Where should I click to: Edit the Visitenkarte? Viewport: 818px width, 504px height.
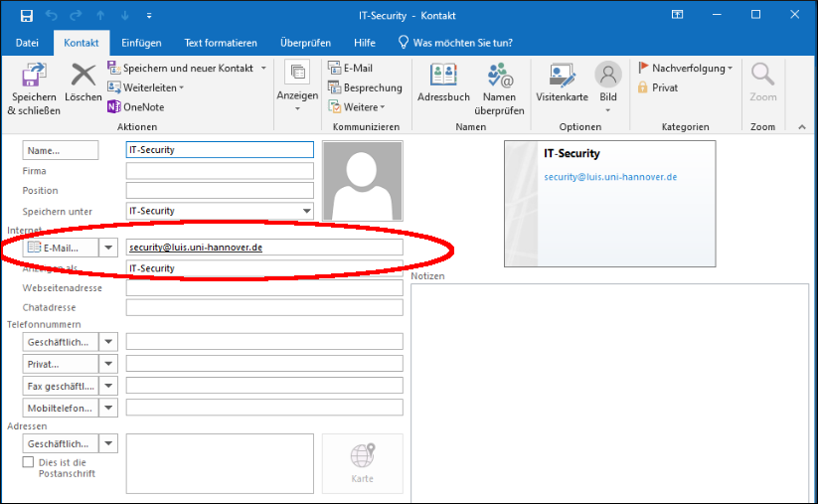[562, 83]
